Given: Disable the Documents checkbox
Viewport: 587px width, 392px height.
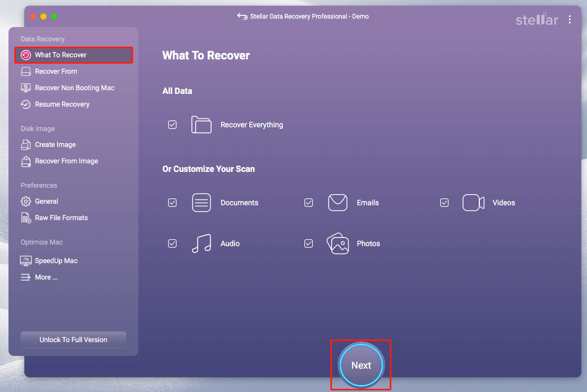Looking at the screenshot, I should [x=172, y=203].
